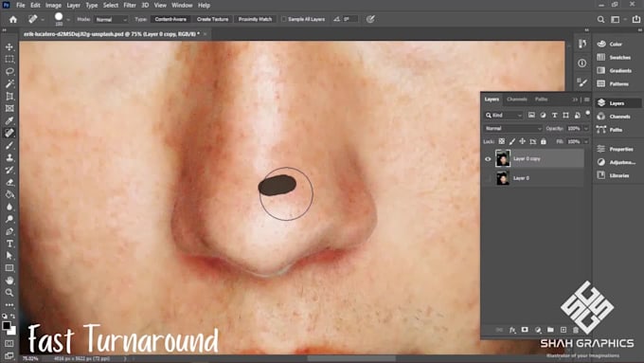This screenshot has width=644, height=363.
Task: Select the History Brush tool
Action: pyautogui.click(x=9, y=170)
